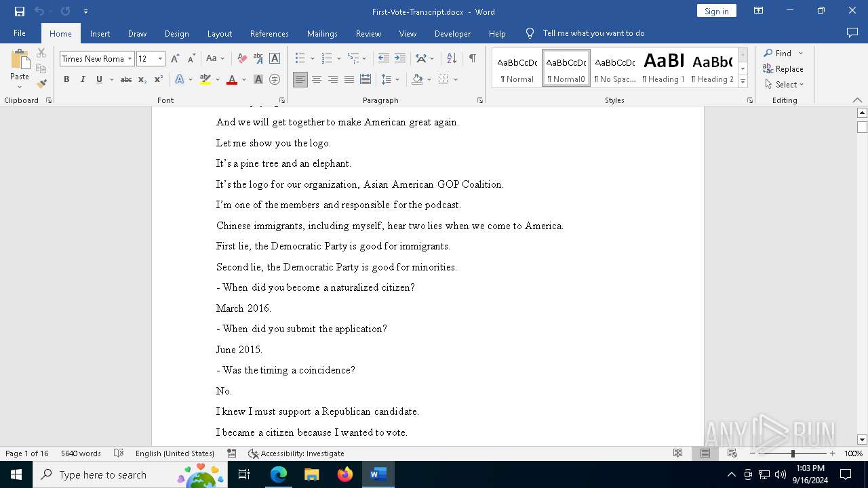
Task: Cut selection with the scissors icon
Action: (x=41, y=53)
